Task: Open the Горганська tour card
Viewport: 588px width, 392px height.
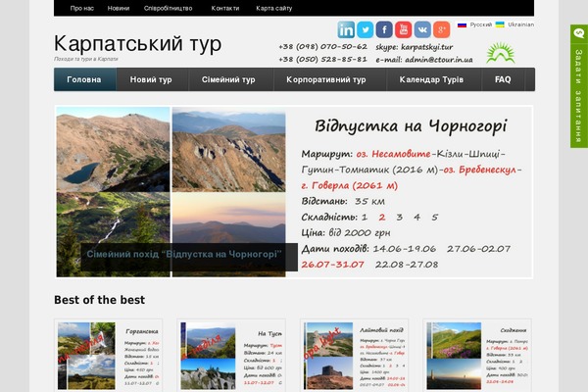Action: (109, 356)
